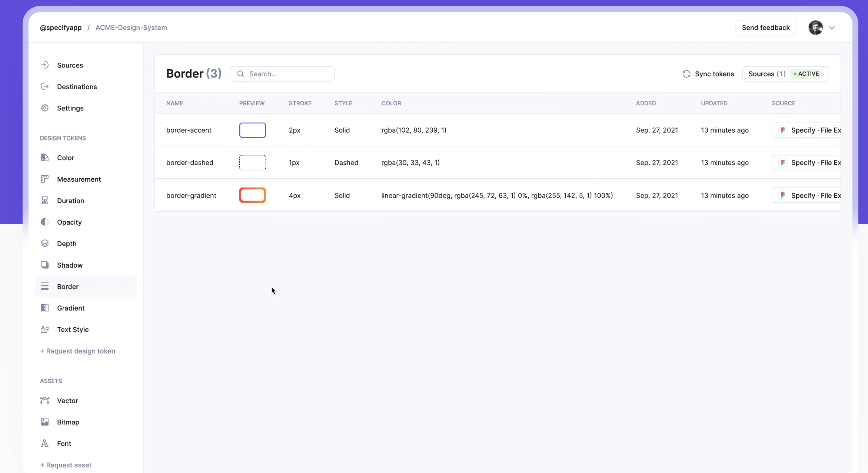
Task: Click Request asset link
Action: click(x=66, y=465)
